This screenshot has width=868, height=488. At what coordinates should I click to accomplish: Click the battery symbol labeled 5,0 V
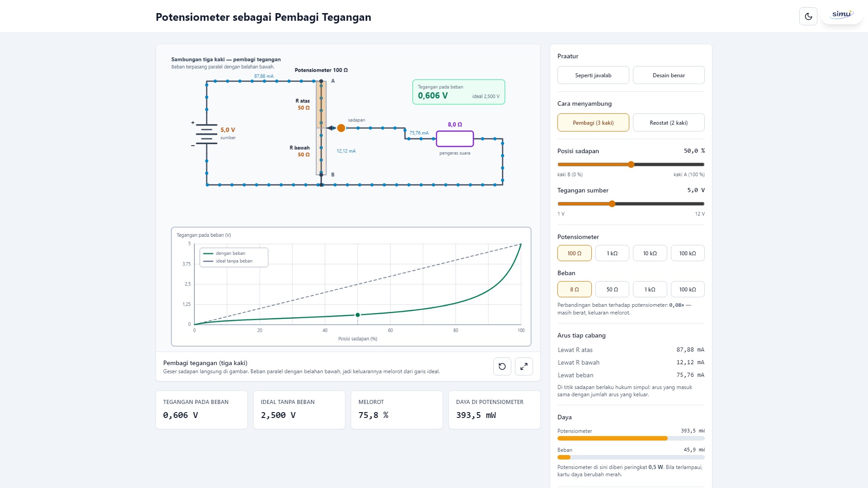207,134
